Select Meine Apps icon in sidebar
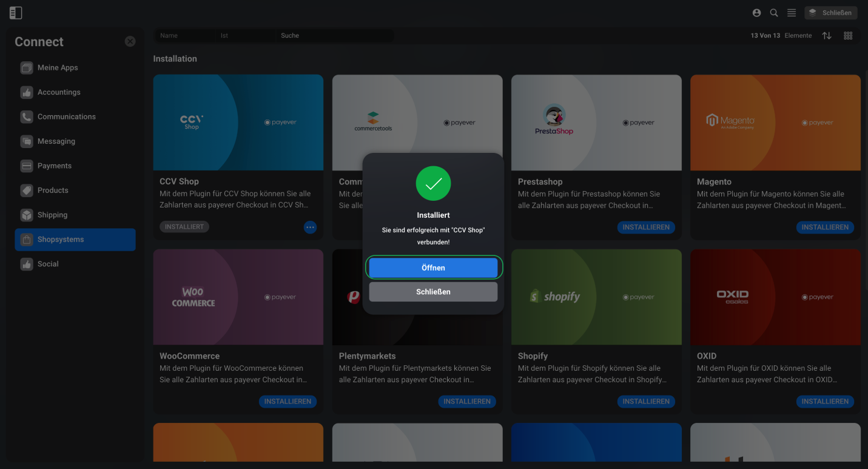868x469 pixels. point(26,68)
